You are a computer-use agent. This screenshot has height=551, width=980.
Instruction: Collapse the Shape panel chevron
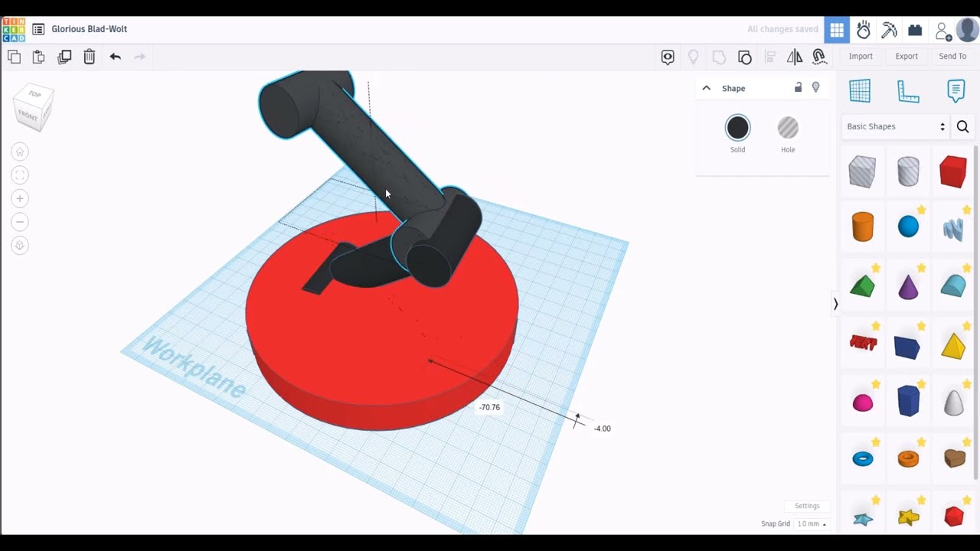tap(706, 88)
